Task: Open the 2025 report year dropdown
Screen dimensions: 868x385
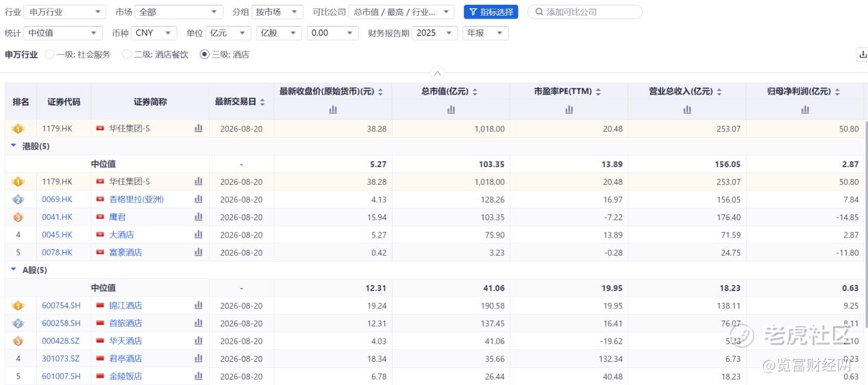Action: [435, 33]
